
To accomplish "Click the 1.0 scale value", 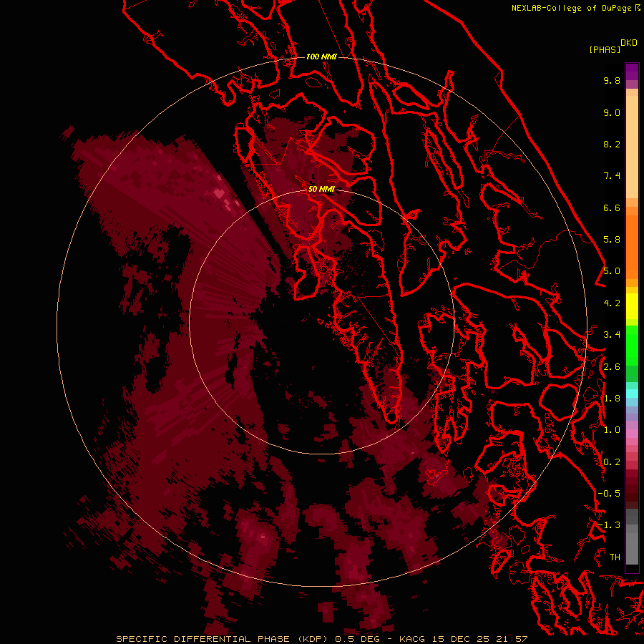I will (x=612, y=430).
